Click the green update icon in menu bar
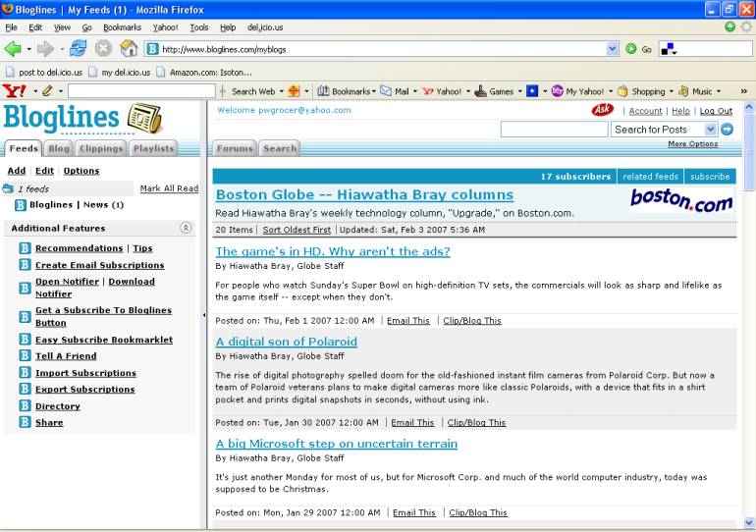Screen dimensions: 756x532 [x=729, y=27]
